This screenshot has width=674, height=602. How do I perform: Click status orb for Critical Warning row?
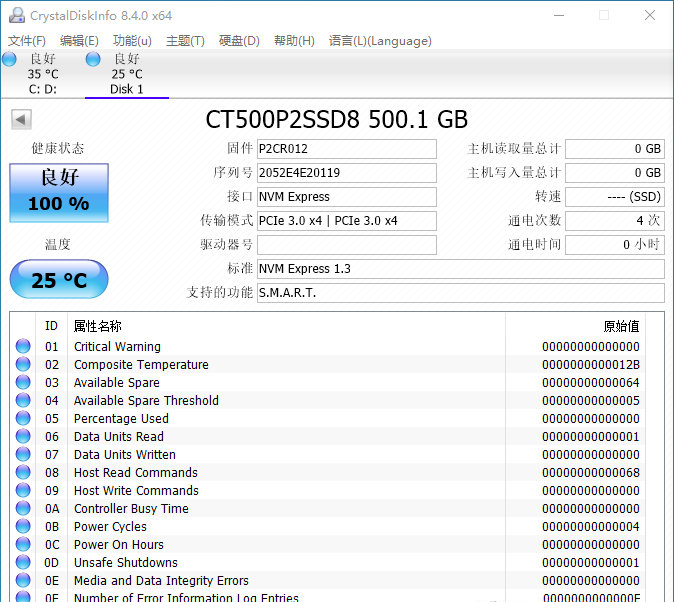(x=23, y=347)
